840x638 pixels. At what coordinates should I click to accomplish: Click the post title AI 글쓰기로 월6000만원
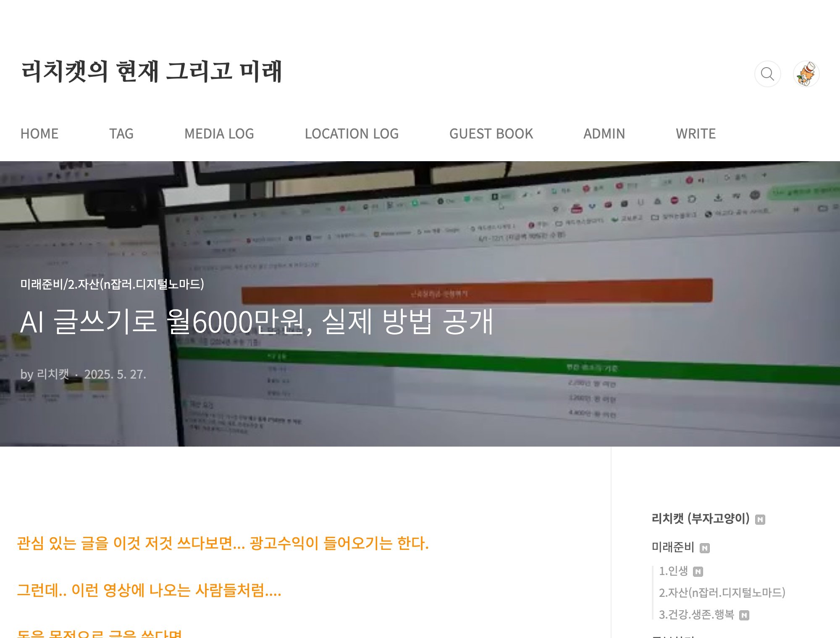257,322
